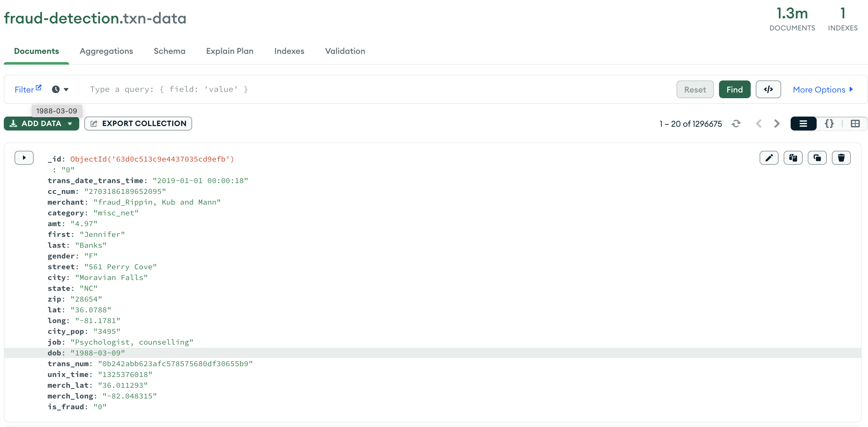The height and width of the screenshot is (427, 868).
Task: Open the export to language code icon
Action: pos(768,89)
